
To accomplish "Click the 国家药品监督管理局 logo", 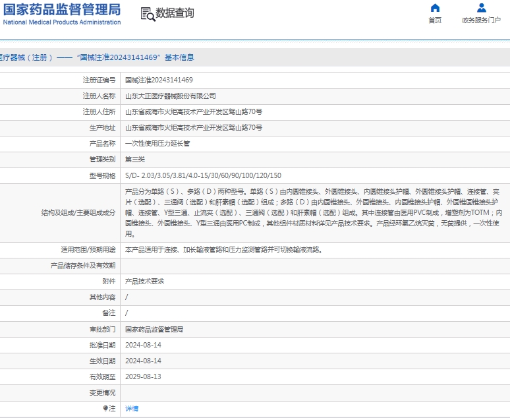I will tap(62, 9).
